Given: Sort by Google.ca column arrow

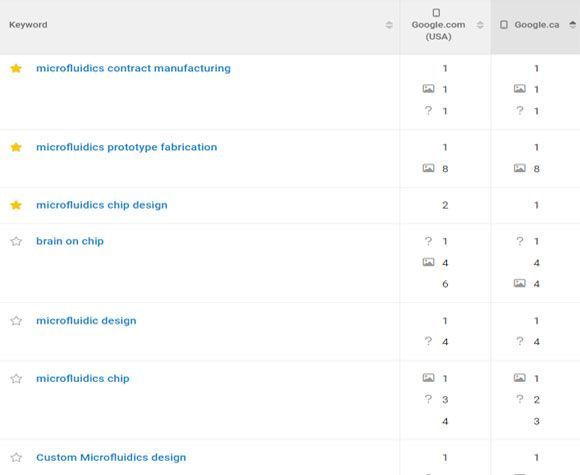Looking at the screenshot, I should click(x=572, y=25).
